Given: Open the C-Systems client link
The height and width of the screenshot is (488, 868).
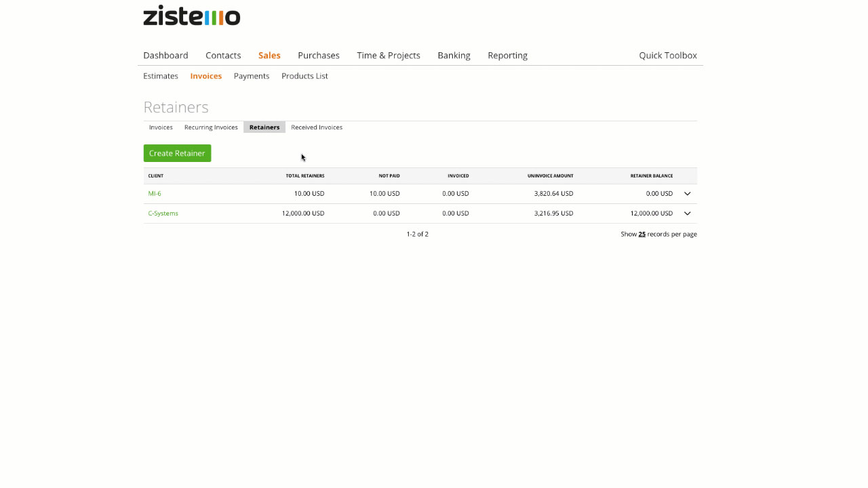Looking at the screenshot, I should pos(163,213).
